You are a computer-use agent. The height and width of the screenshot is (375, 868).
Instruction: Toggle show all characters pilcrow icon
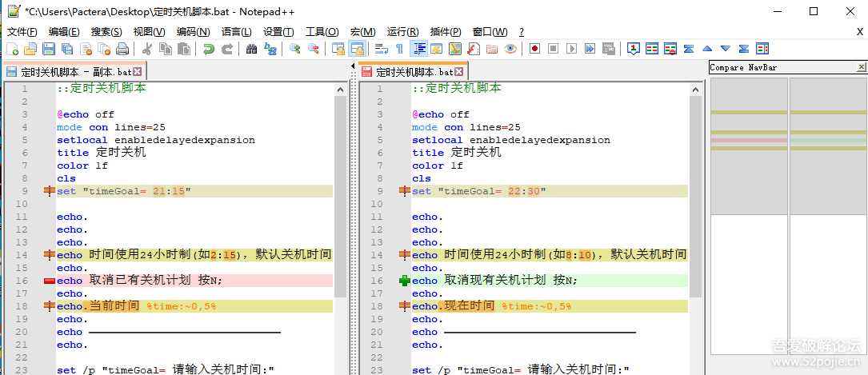[x=399, y=49]
